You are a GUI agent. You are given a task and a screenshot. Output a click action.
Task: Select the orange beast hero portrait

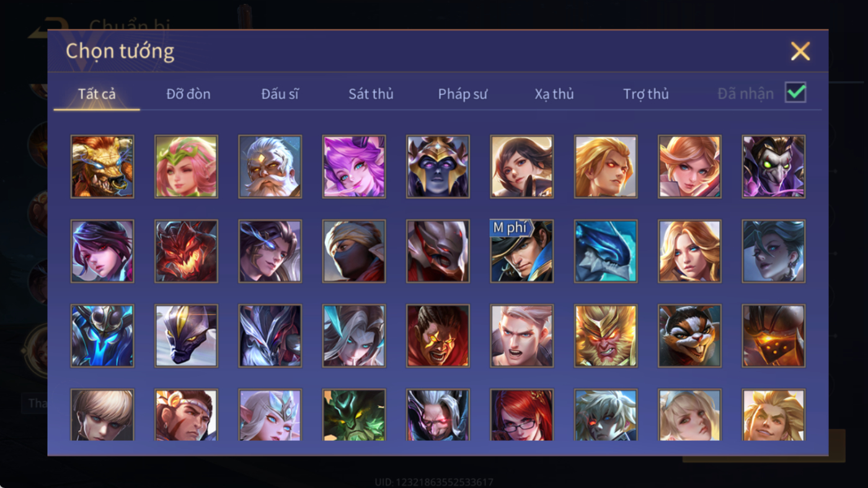pyautogui.click(x=102, y=167)
